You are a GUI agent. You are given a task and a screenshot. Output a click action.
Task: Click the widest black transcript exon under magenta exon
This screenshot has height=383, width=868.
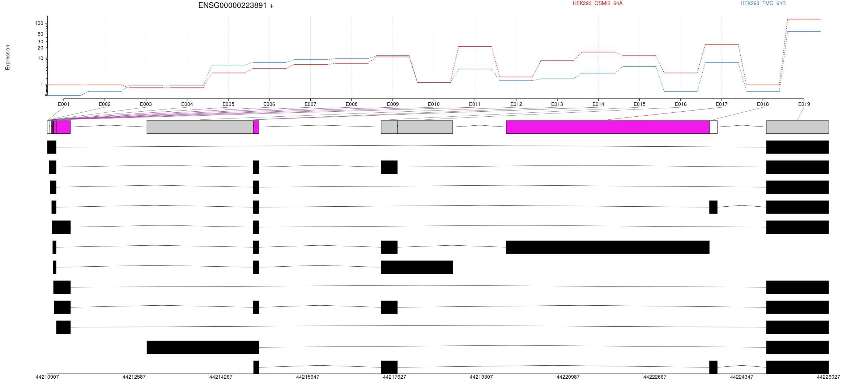tap(608, 247)
